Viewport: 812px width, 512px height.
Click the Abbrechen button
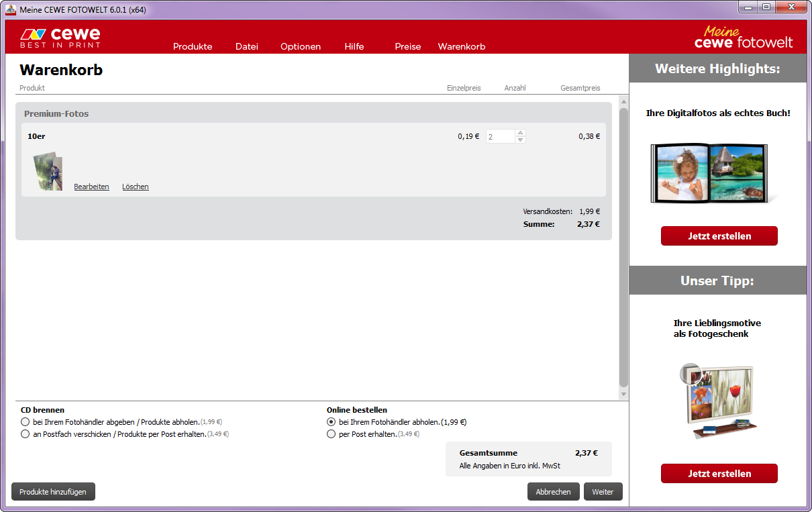[554, 492]
